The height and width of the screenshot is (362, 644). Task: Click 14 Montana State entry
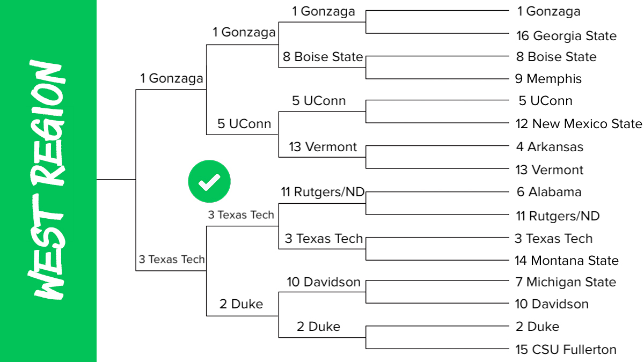(x=567, y=261)
